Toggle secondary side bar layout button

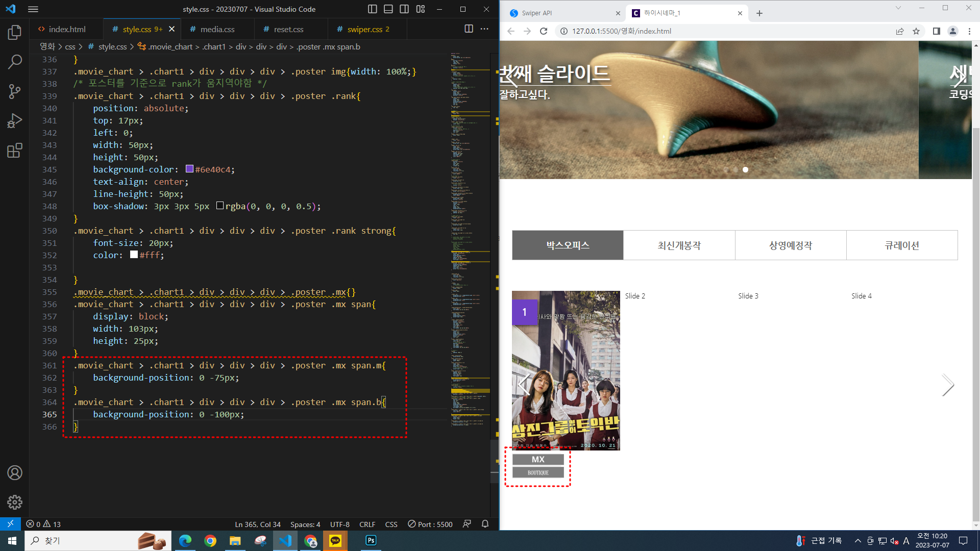pyautogui.click(x=404, y=9)
